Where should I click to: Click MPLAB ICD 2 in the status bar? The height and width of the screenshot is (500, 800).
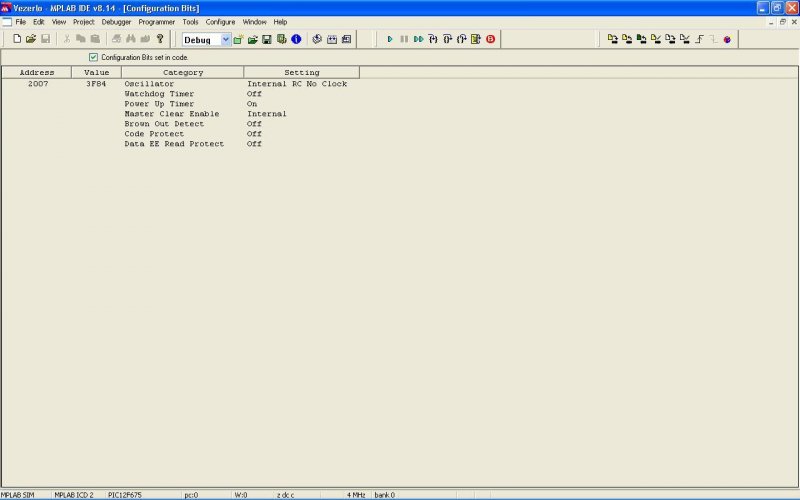tap(74, 495)
